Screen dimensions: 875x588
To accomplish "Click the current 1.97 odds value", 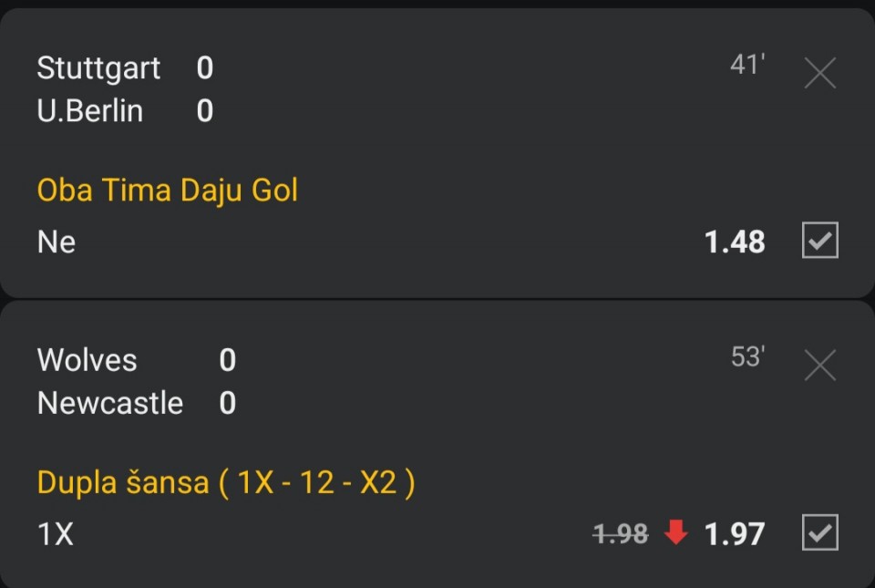I will (x=735, y=534).
